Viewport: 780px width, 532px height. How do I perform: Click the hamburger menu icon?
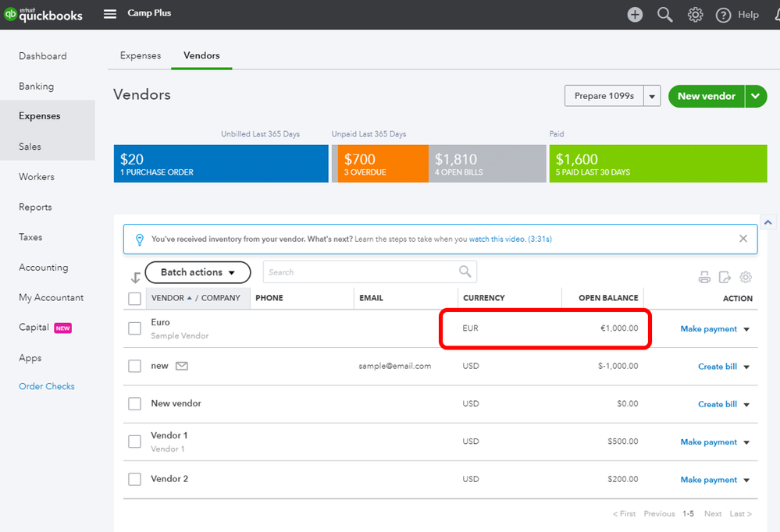click(110, 14)
